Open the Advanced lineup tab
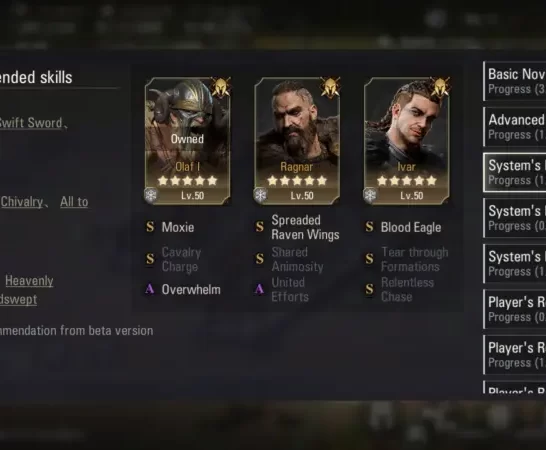This screenshot has height=450, width=546. tap(515, 127)
